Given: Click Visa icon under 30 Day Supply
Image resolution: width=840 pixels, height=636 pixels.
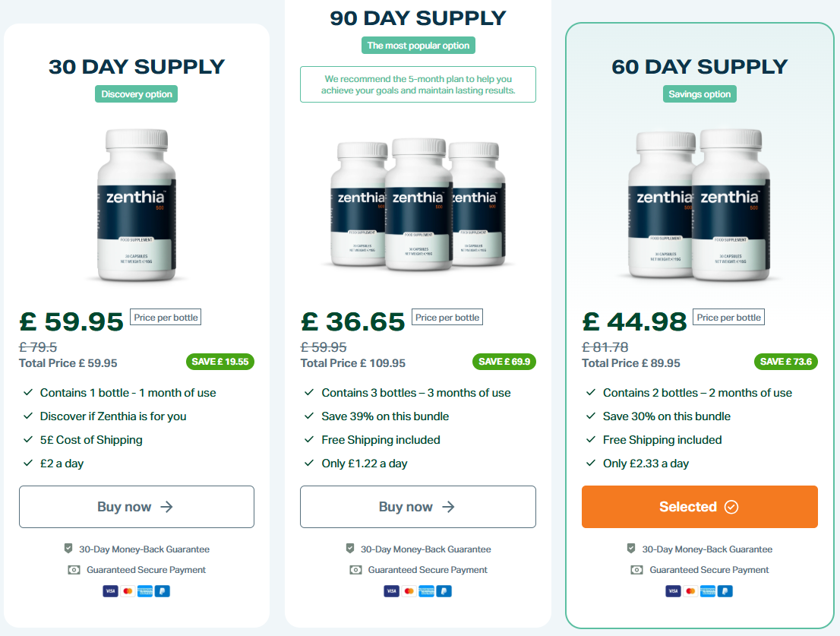Looking at the screenshot, I should [111, 590].
